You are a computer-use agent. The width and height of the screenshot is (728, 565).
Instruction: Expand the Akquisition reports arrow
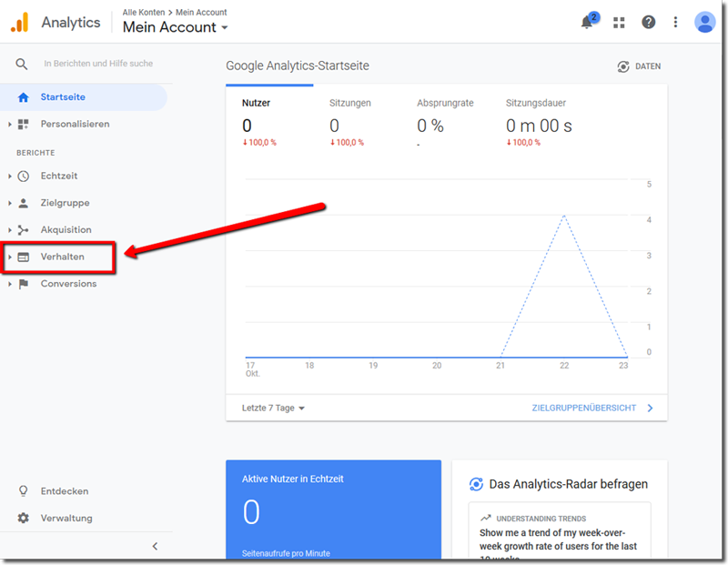pyautogui.click(x=9, y=230)
